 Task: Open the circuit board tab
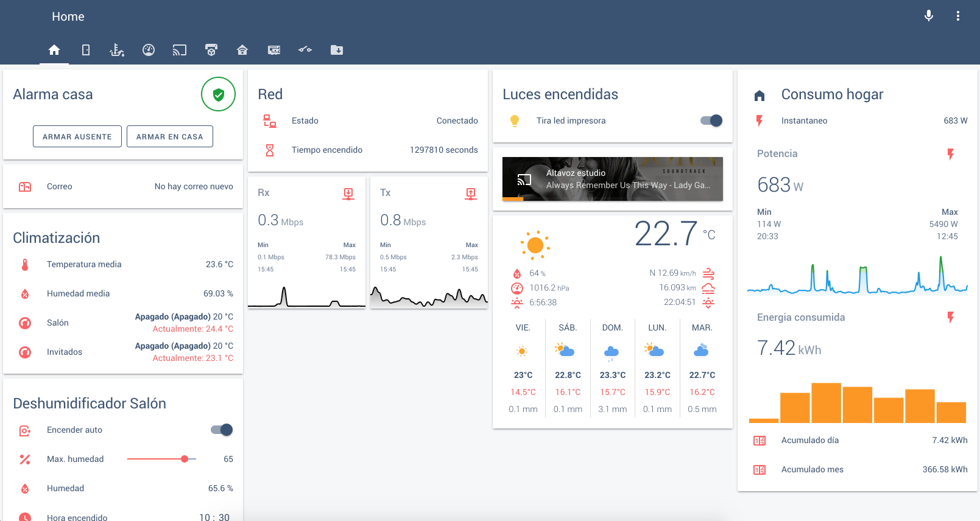tap(274, 50)
